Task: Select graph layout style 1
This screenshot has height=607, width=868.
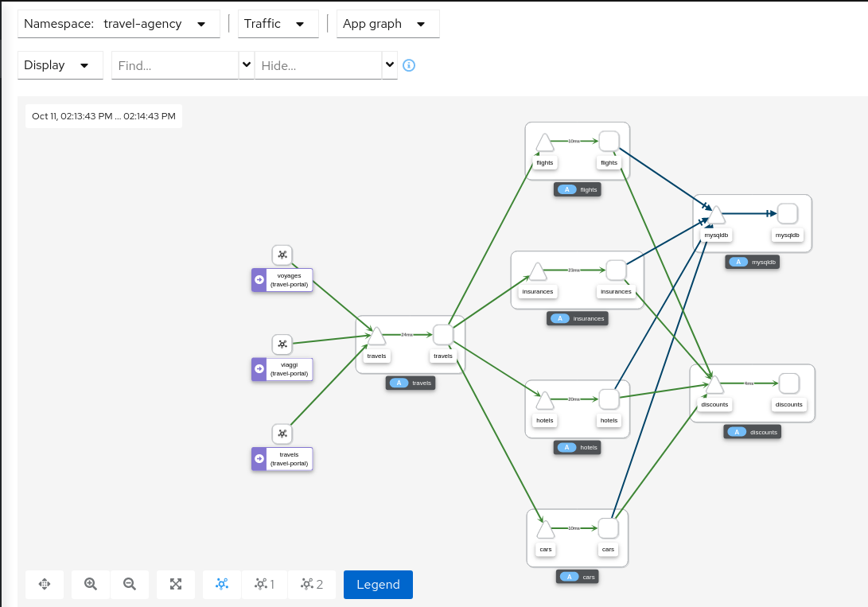Action: click(265, 584)
